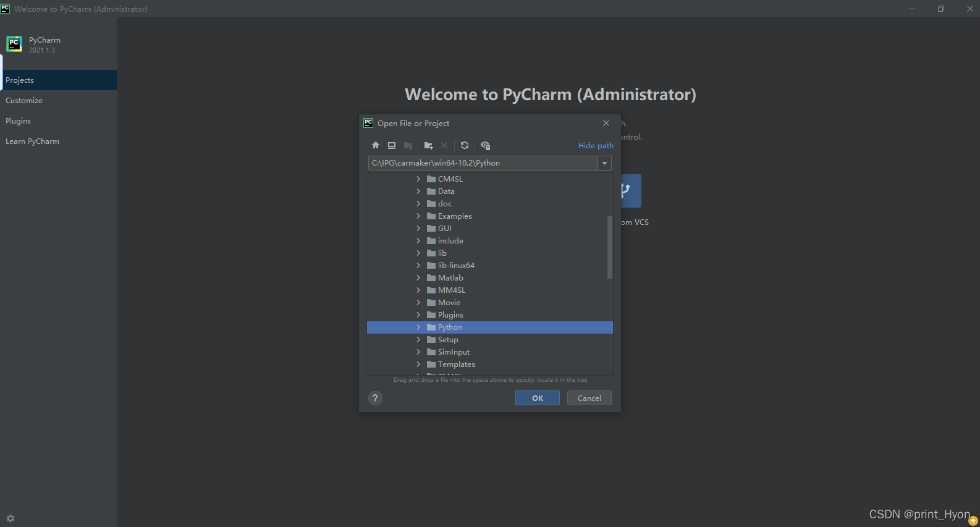Viewport: 980px width, 527px height.
Task: Restore down the PyCharm window
Action: pyautogui.click(x=941, y=9)
